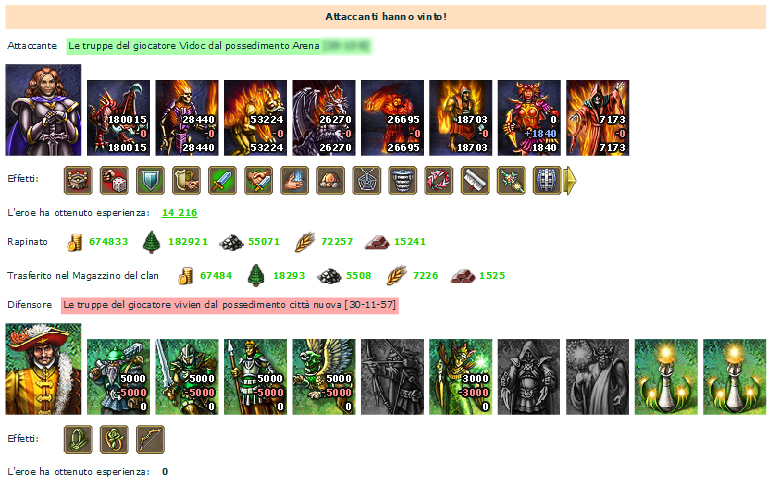Click the defender's bow effect icon
768x483 pixels.
point(150,439)
